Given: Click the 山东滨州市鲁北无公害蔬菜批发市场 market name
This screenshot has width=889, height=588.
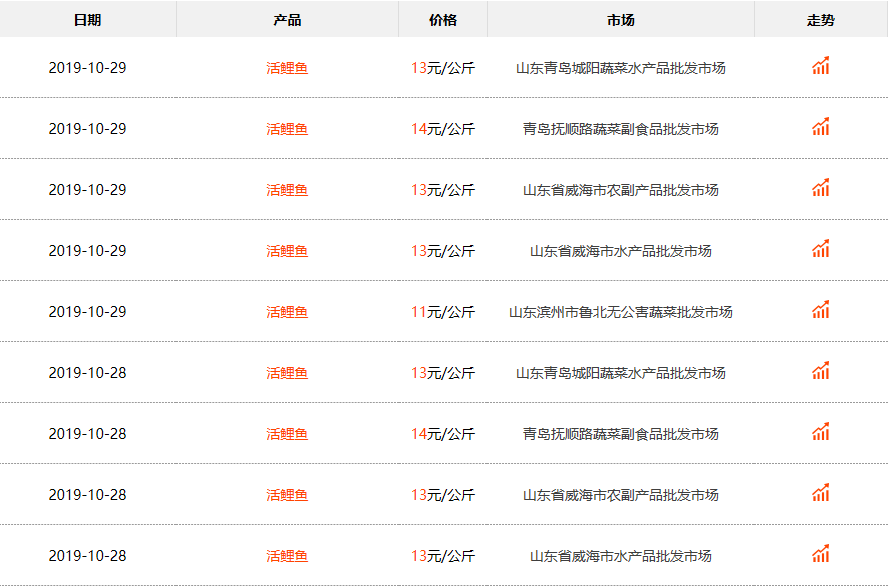Looking at the screenshot, I should pyautogui.click(x=620, y=313).
